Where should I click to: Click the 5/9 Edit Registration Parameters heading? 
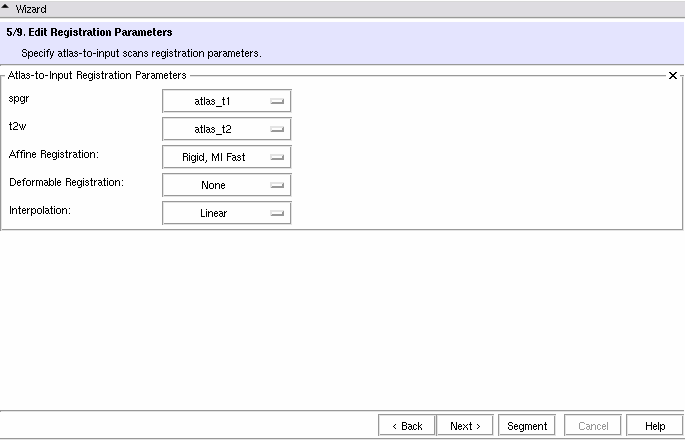point(89,33)
